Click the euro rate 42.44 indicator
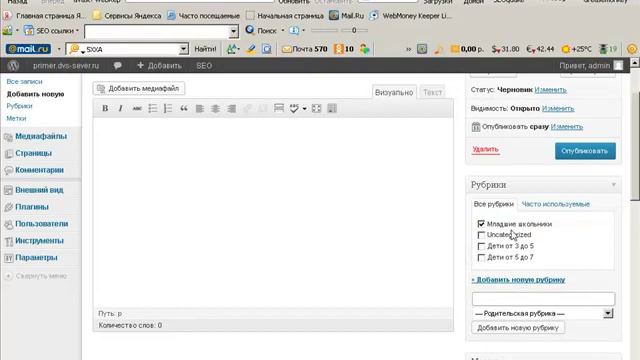The image size is (640, 360). tap(540, 49)
